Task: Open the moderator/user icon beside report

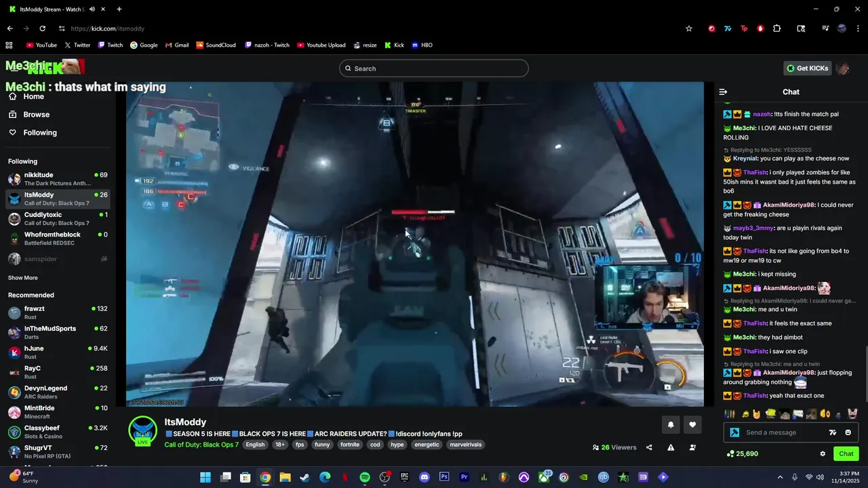Action: point(692,447)
